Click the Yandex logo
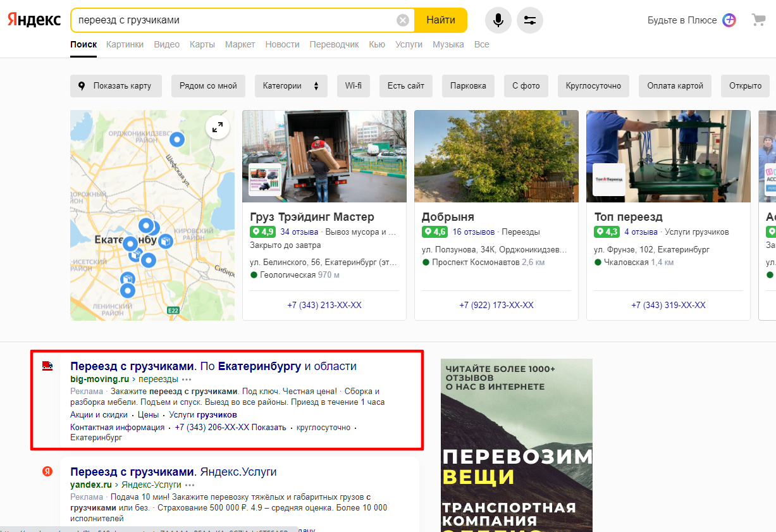The height and width of the screenshot is (532, 776). point(34,20)
